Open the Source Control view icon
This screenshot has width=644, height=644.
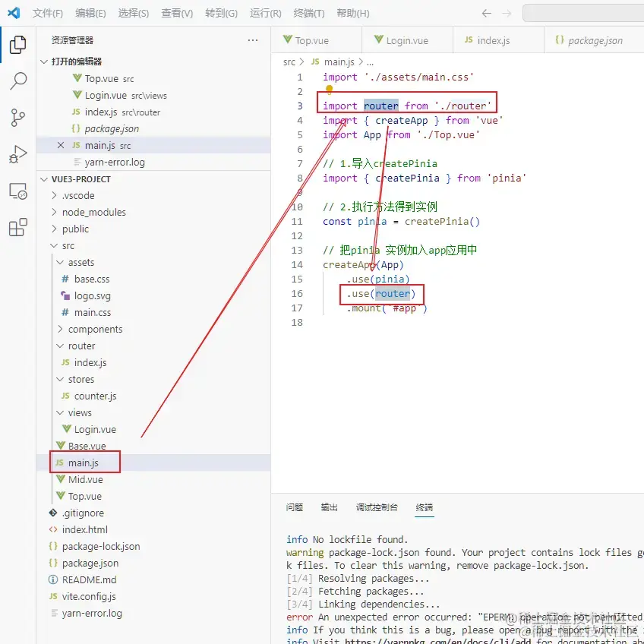point(17,118)
